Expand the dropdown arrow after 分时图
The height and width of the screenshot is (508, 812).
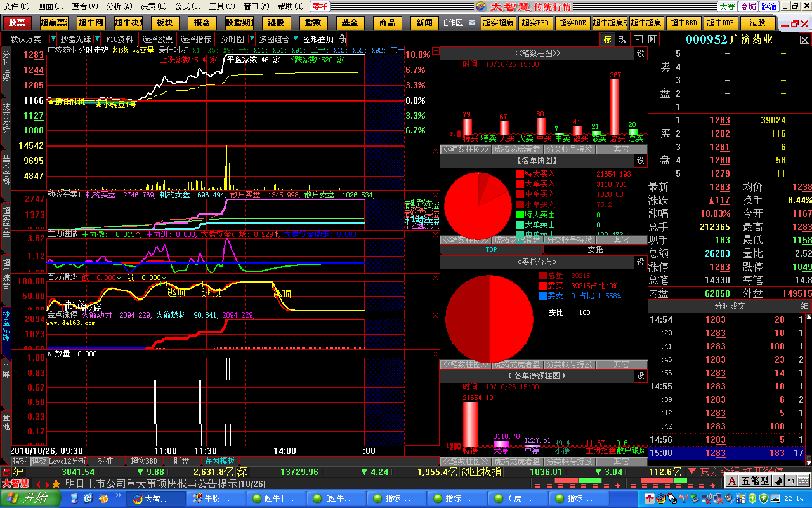pyautogui.click(x=252, y=39)
